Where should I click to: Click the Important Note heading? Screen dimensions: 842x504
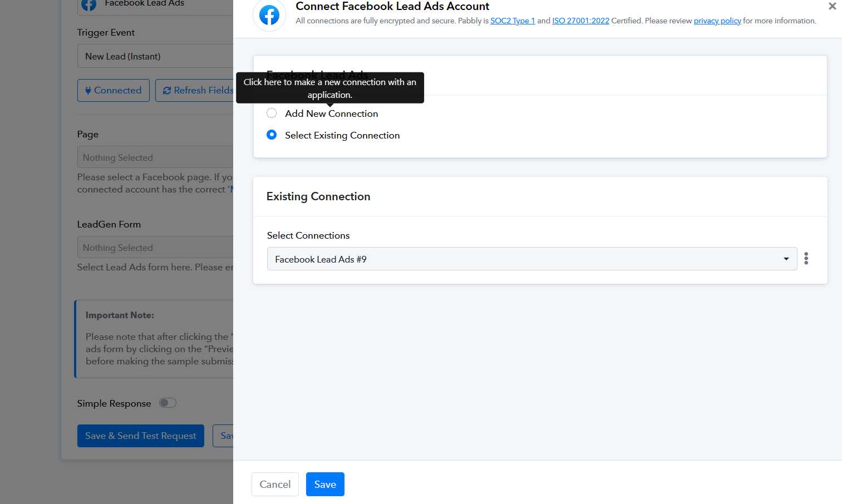click(x=120, y=315)
